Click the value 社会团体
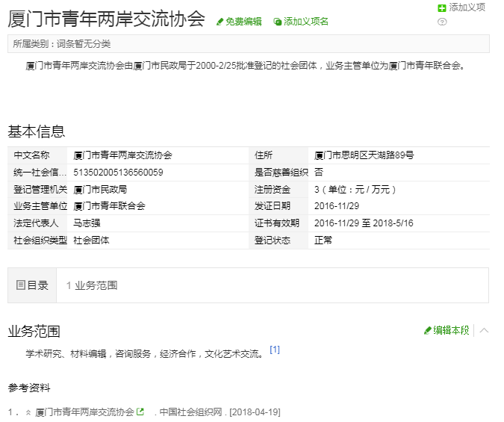 tap(91, 241)
